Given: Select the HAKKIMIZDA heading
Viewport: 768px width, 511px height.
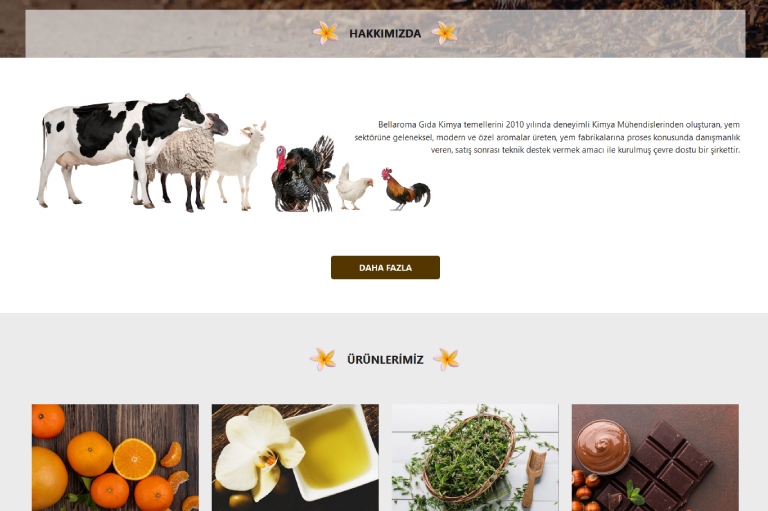Looking at the screenshot, I should click(x=385, y=34).
